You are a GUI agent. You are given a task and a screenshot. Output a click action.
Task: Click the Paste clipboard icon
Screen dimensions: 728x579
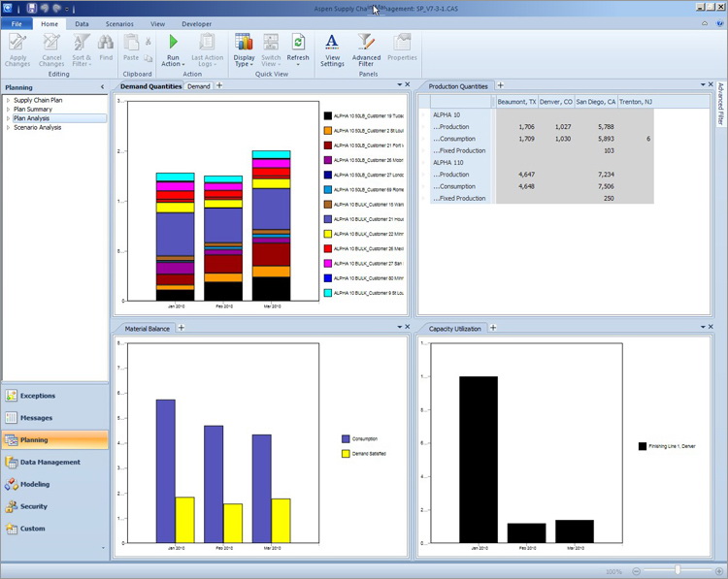coord(131,43)
